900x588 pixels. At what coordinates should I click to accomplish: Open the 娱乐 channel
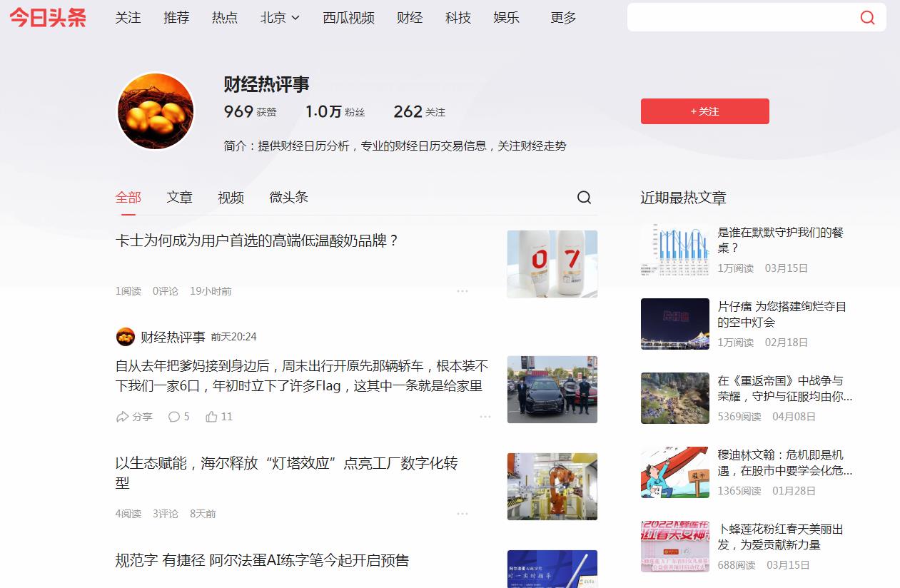click(x=506, y=18)
